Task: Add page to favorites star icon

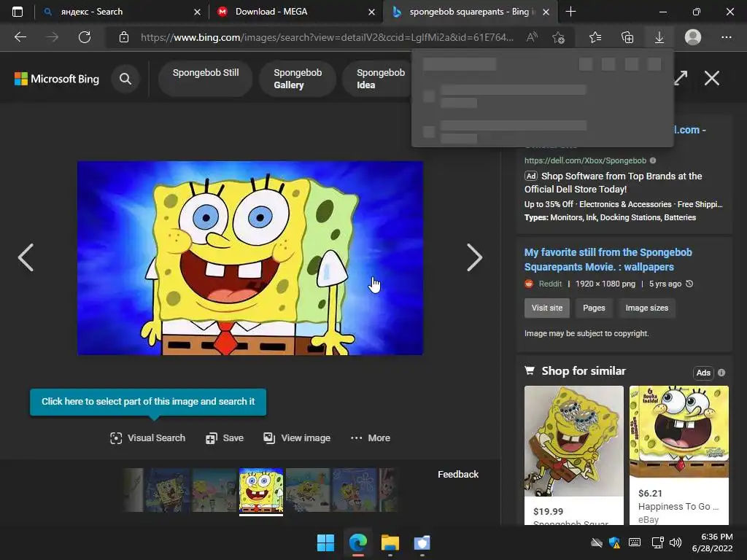Action: pyautogui.click(x=558, y=37)
